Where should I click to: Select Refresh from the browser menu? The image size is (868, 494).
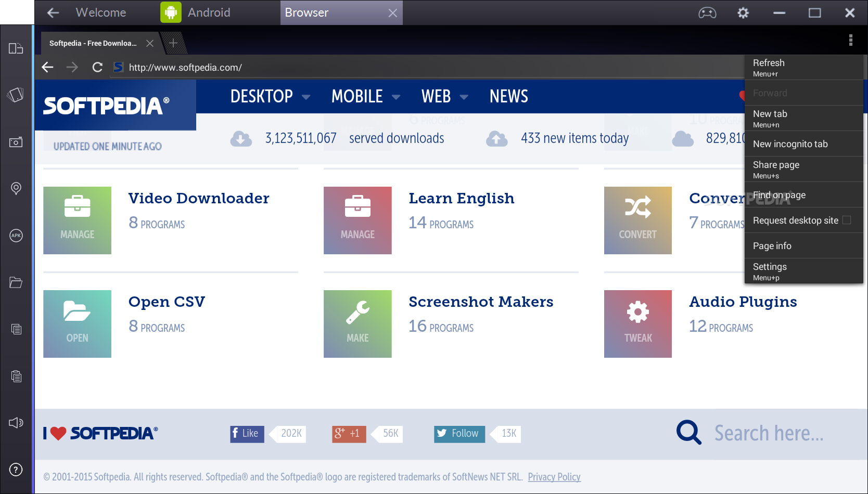(x=804, y=67)
